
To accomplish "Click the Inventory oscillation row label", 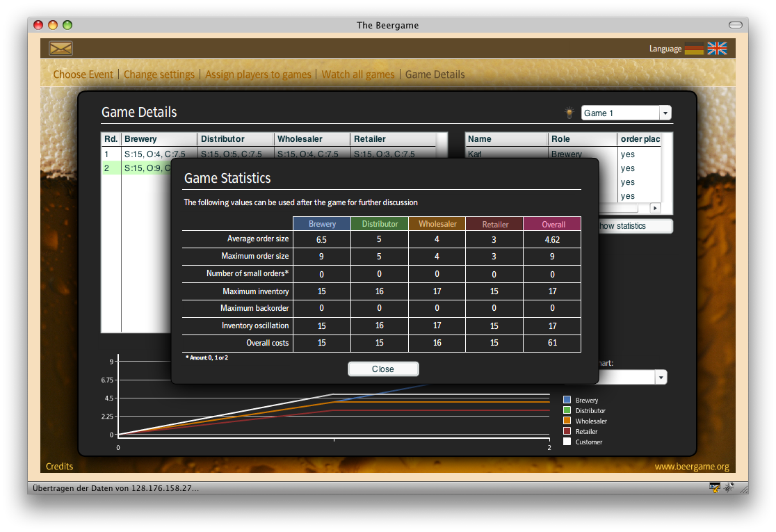I will (x=255, y=325).
